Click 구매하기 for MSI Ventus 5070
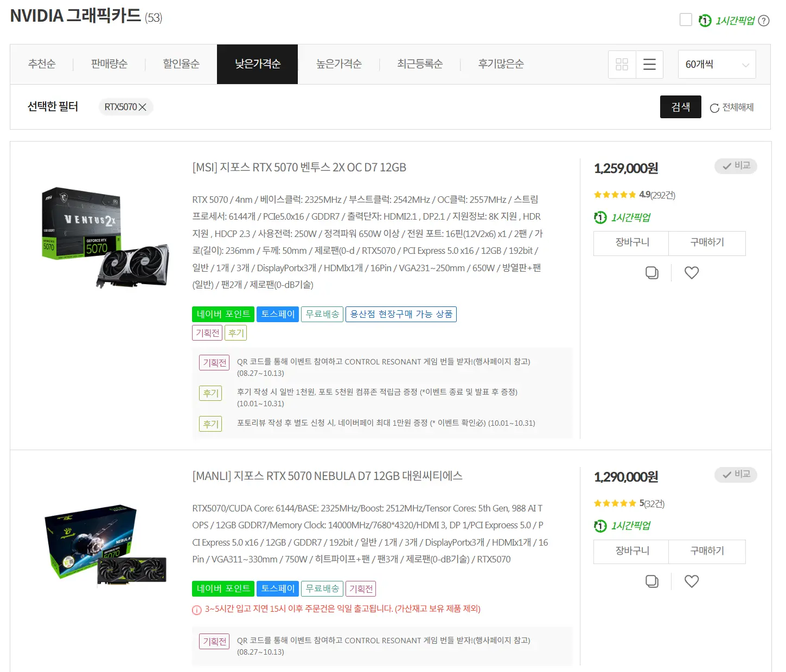Screen dimensions: 786x672 click(x=707, y=243)
